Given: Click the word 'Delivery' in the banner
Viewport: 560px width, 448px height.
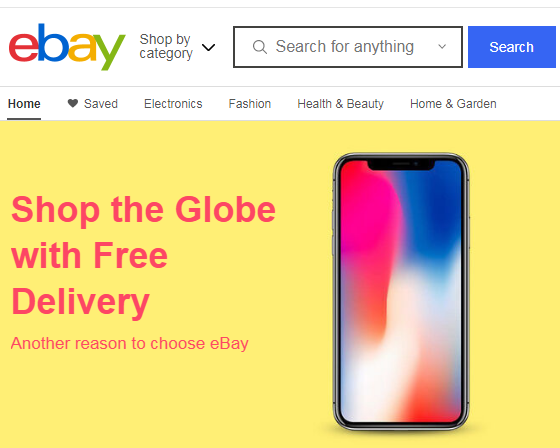Looking at the screenshot, I should pyautogui.click(x=80, y=302).
